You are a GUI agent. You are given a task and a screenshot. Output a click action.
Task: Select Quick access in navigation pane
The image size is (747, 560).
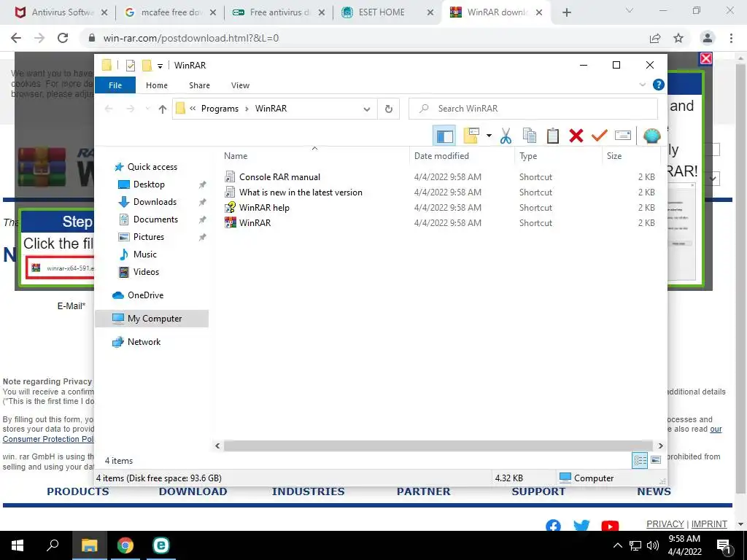click(152, 167)
